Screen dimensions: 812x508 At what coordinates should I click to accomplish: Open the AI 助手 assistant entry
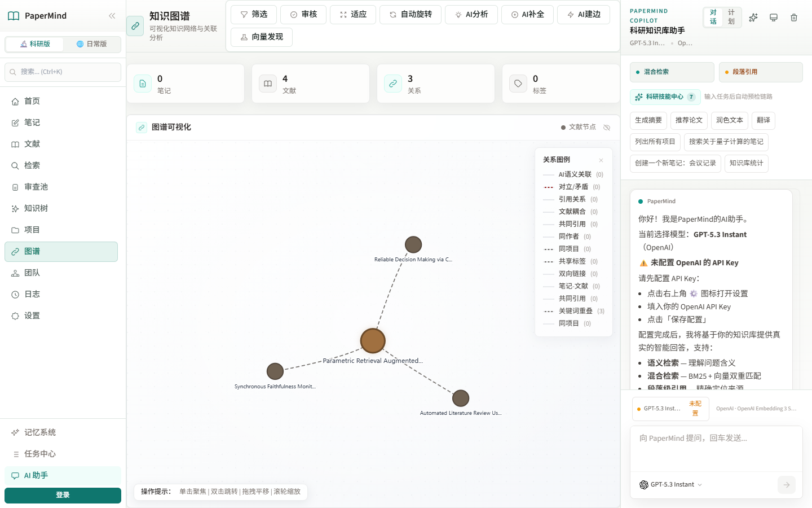(x=63, y=475)
